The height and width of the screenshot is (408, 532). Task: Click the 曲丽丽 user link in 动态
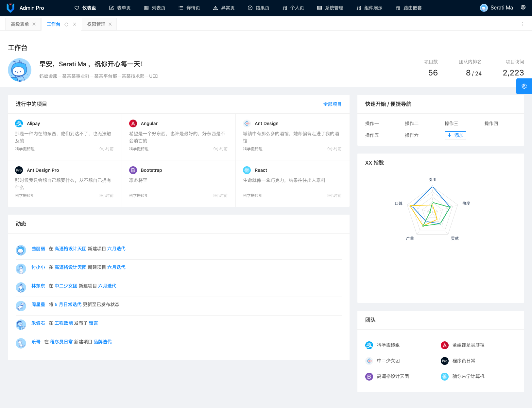click(38, 249)
